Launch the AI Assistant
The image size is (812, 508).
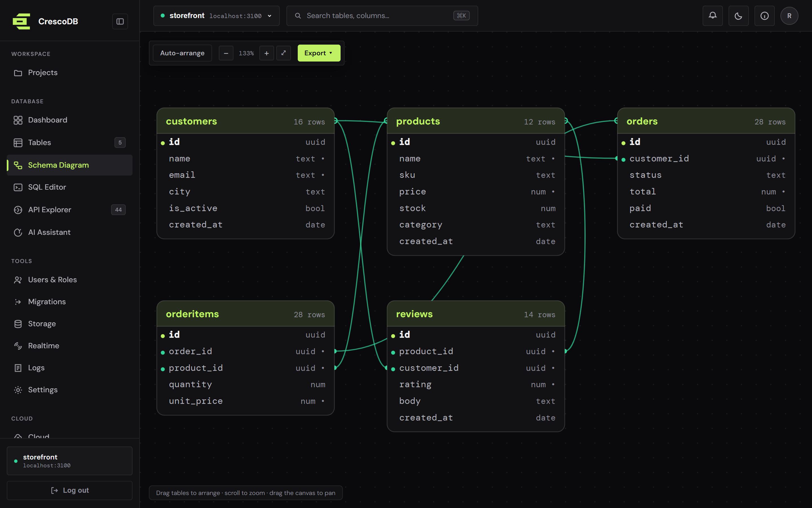(69, 232)
